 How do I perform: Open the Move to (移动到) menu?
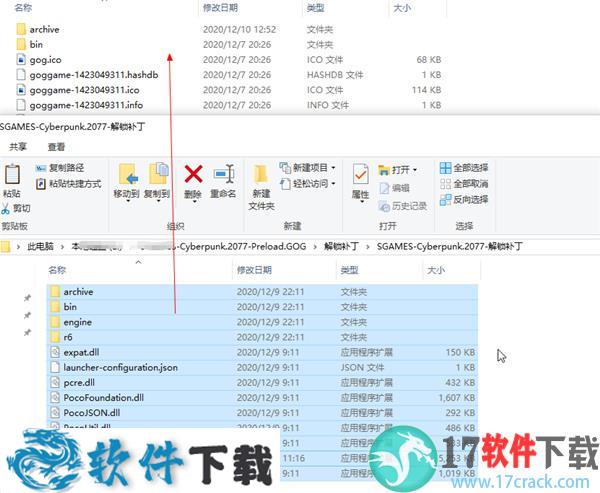point(127,182)
